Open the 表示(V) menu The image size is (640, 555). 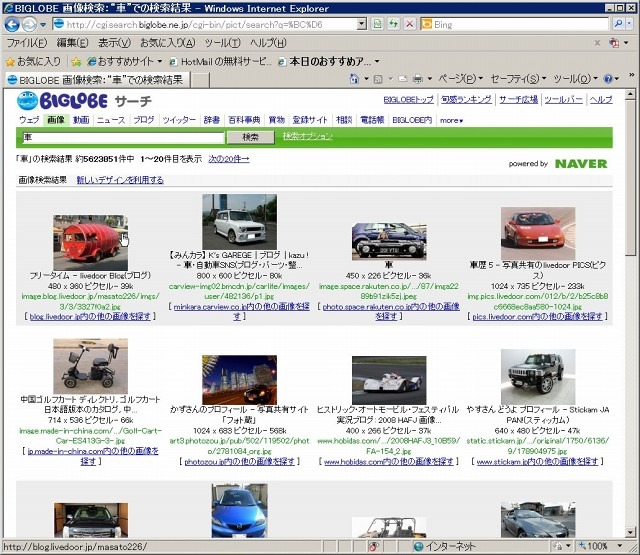click(114, 43)
